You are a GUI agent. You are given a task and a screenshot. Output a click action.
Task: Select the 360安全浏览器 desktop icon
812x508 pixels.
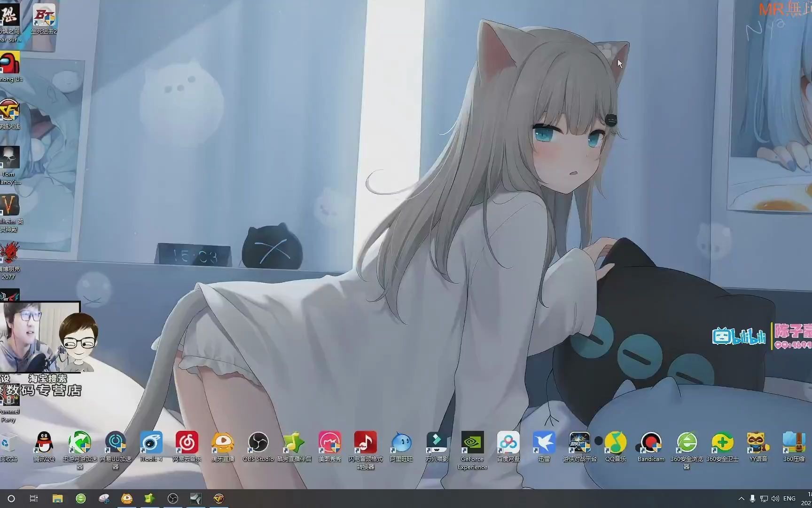pos(687,450)
